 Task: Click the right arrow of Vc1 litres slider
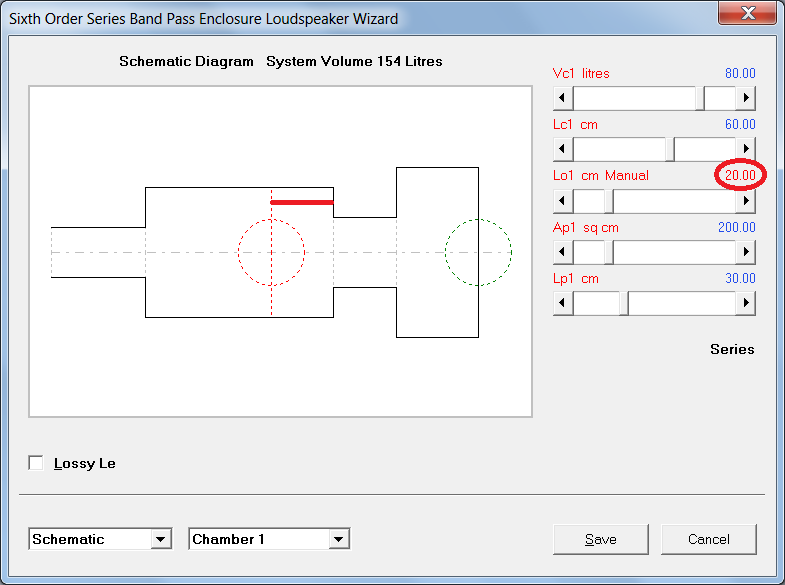[745, 98]
